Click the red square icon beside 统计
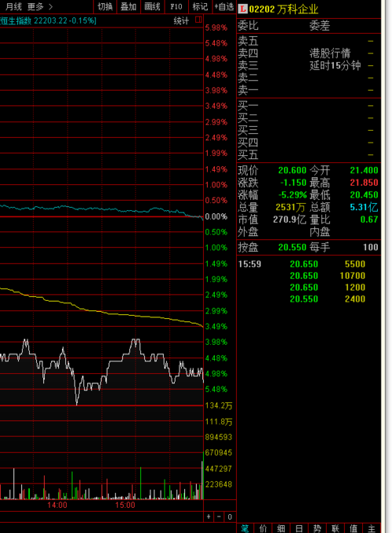Viewport: 392px width, 533px height. [198, 20]
